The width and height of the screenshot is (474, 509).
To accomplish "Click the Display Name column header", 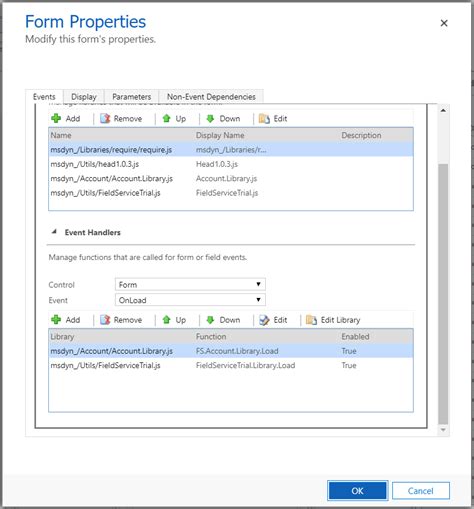I will coord(220,135).
